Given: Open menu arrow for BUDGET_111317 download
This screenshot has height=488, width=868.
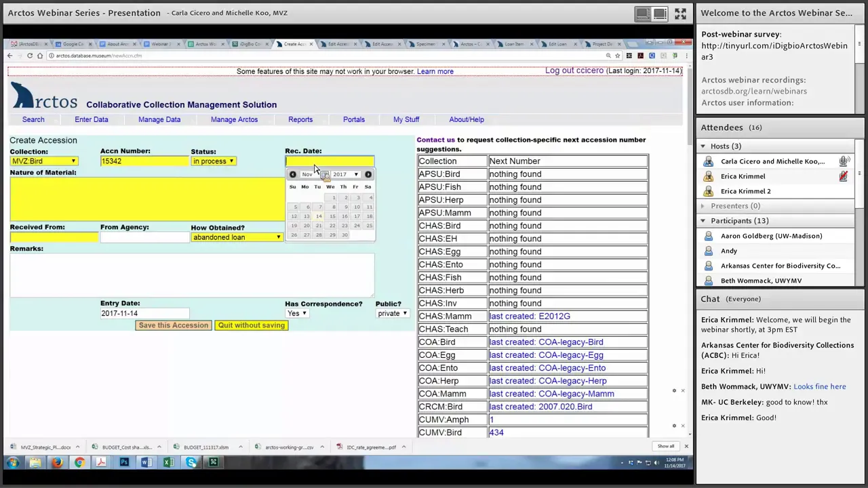Looking at the screenshot, I should (240, 447).
